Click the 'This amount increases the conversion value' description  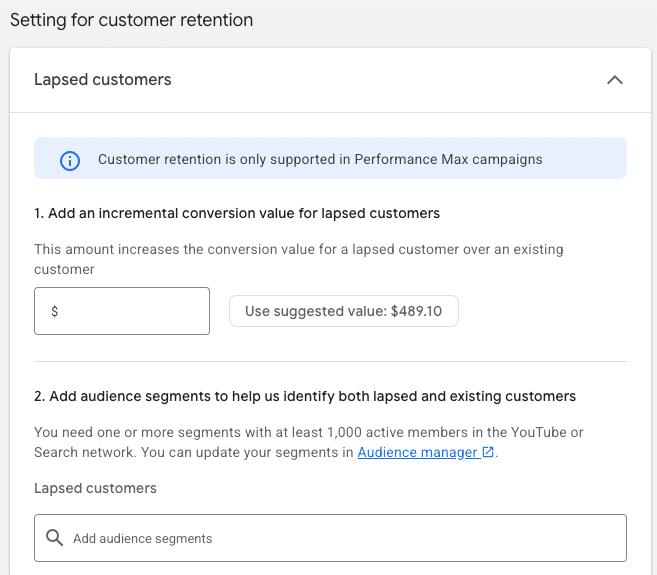click(299, 259)
